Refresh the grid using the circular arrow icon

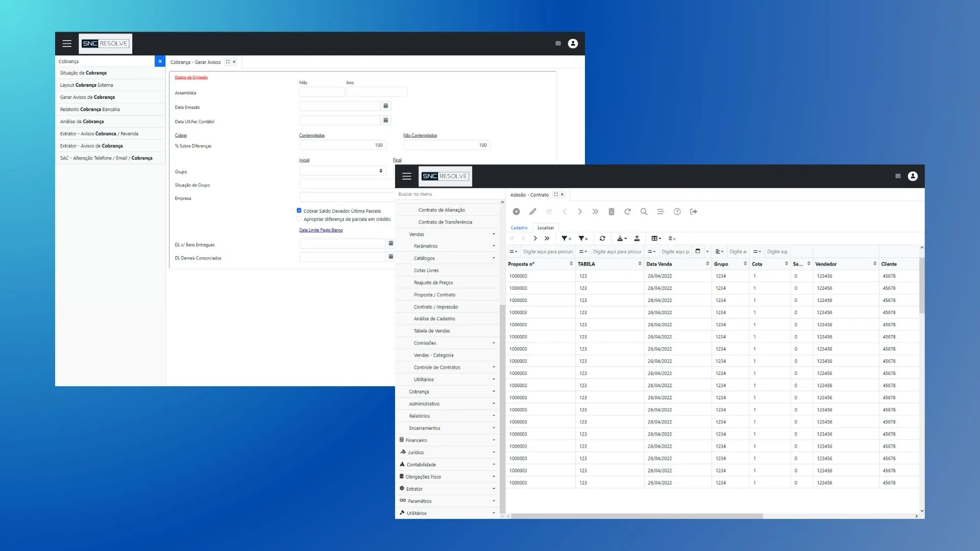(627, 211)
